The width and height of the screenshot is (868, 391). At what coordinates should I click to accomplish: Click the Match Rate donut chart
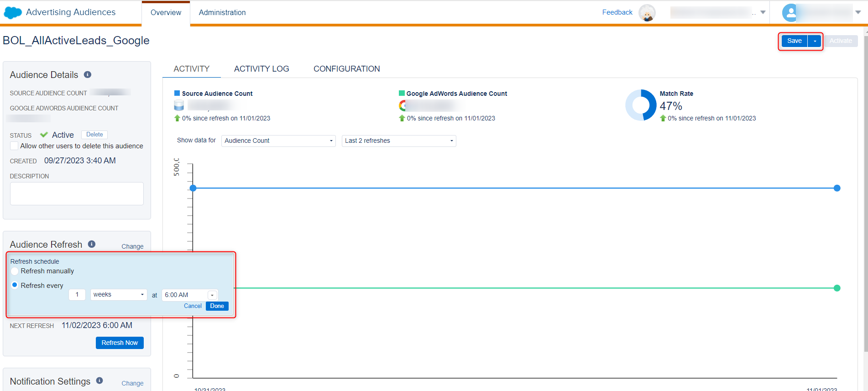tap(641, 105)
